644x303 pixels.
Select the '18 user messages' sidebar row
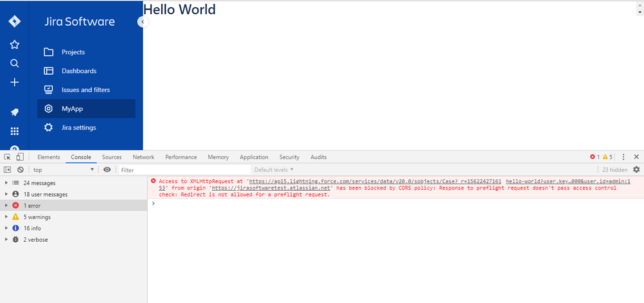pos(73,194)
